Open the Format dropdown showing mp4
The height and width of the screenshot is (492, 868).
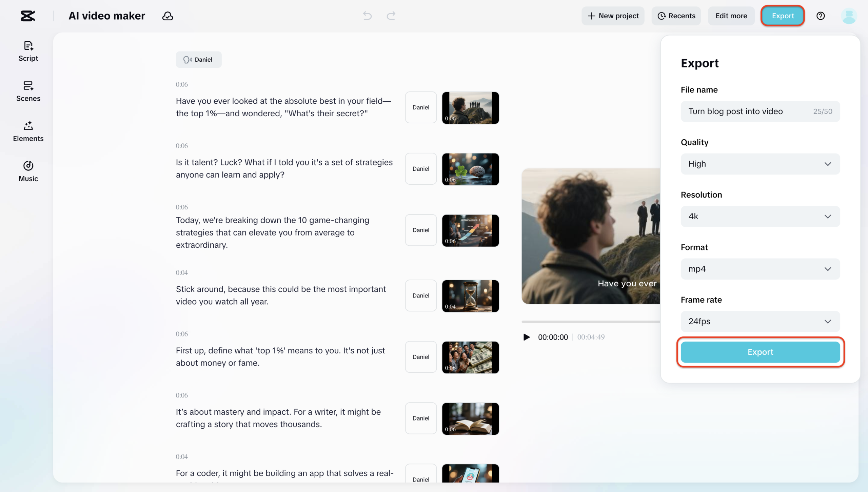click(x=760, y=269)
